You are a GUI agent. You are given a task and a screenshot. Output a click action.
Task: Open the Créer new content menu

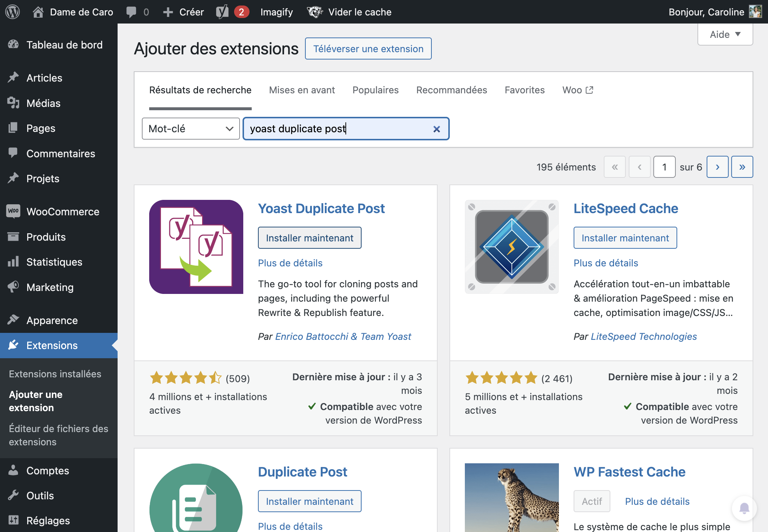[183, 12]
